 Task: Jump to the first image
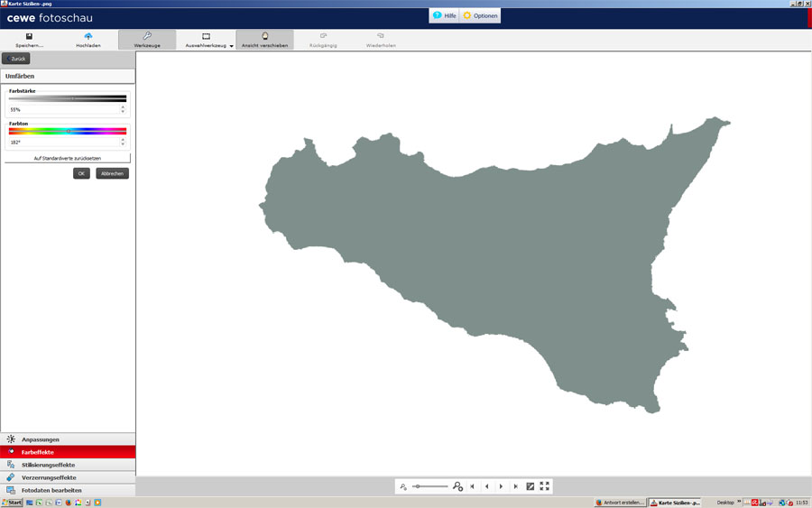pyautogui.click(x=472, y=486)
